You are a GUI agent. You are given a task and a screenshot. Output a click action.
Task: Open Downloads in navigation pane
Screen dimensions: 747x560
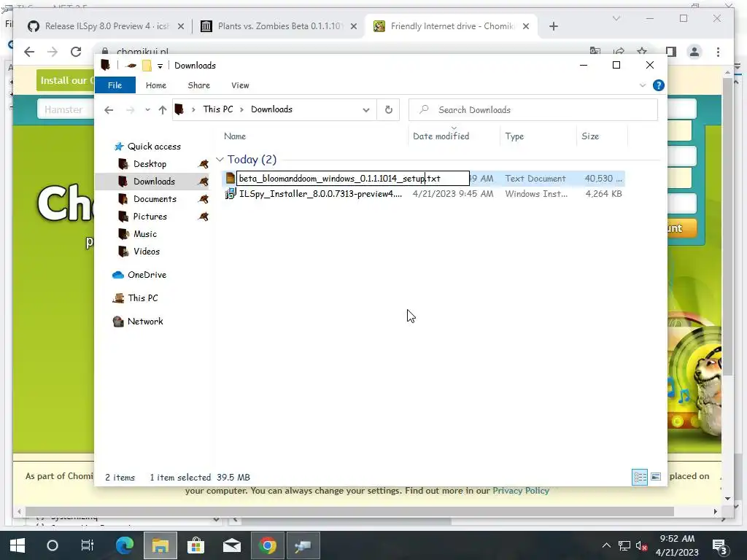click(x=154, y=182)
